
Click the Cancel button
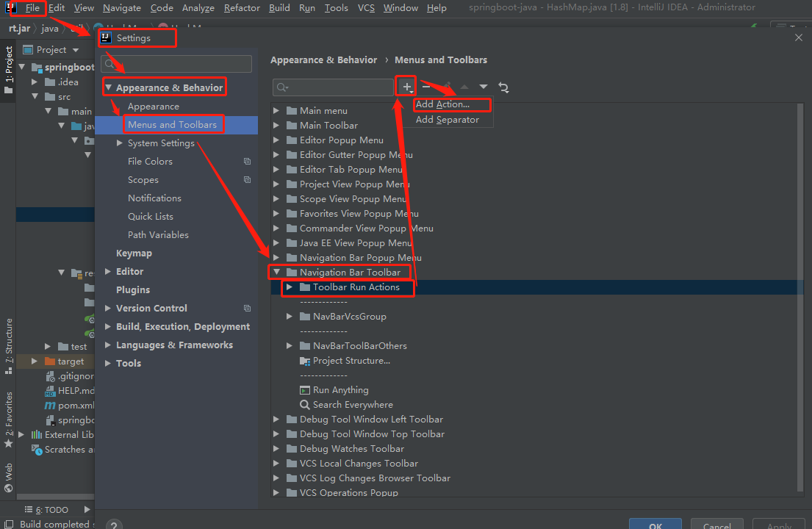point(716,525)
